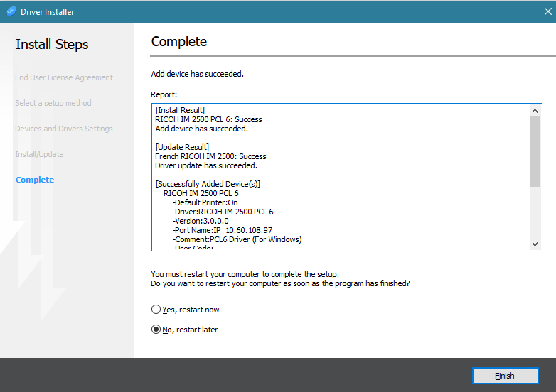
Task: Click the Complete step in sidebar
Action: 35,180
